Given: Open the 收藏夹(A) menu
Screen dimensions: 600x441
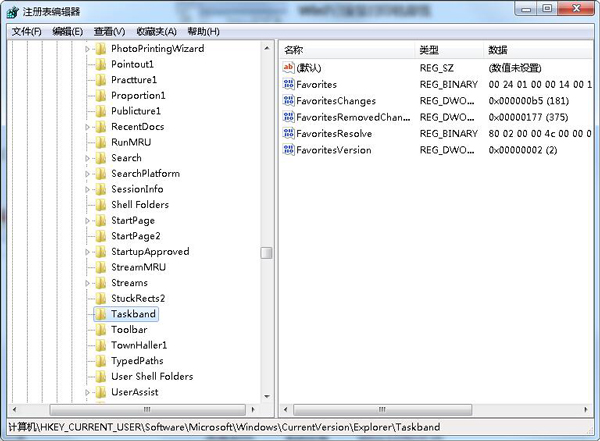Looking at the screenshot, I should tap(157, 31).
